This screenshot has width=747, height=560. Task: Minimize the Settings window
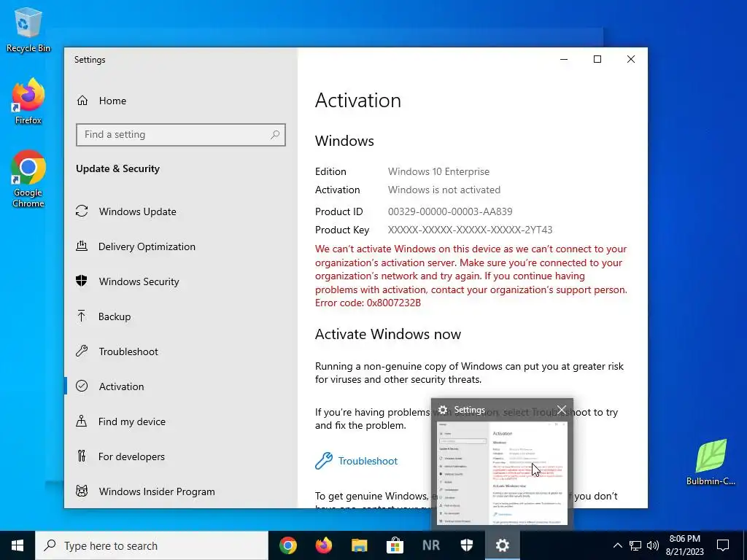point(564,59)
